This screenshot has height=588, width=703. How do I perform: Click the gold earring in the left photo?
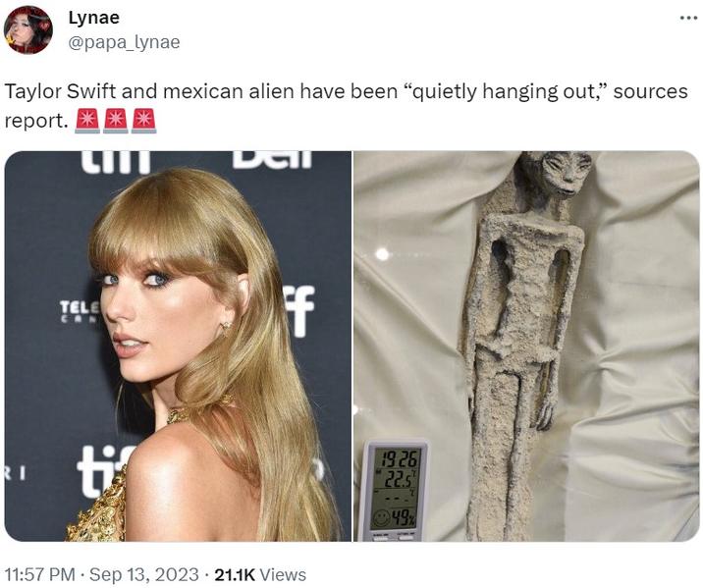226,326
